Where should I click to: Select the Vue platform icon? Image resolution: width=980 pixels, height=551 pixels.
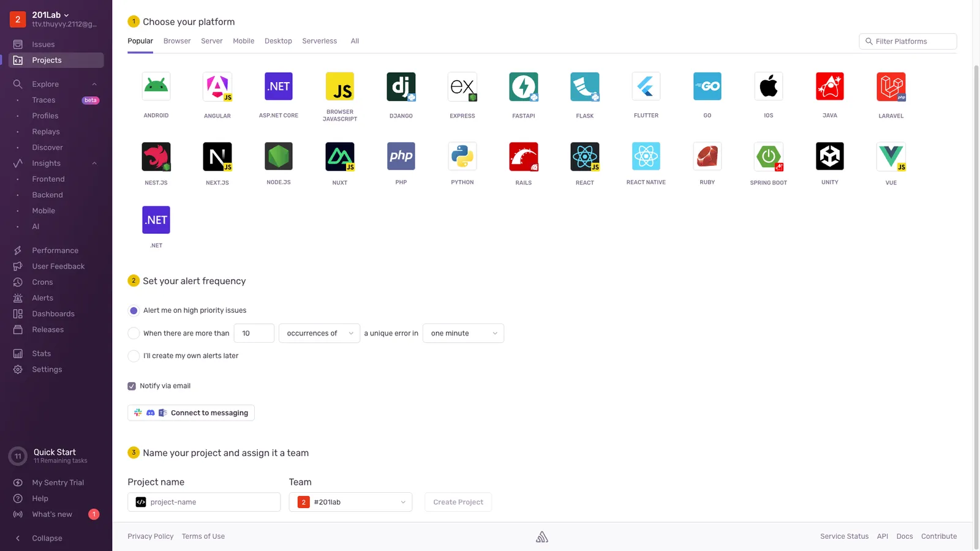point(891,156)
